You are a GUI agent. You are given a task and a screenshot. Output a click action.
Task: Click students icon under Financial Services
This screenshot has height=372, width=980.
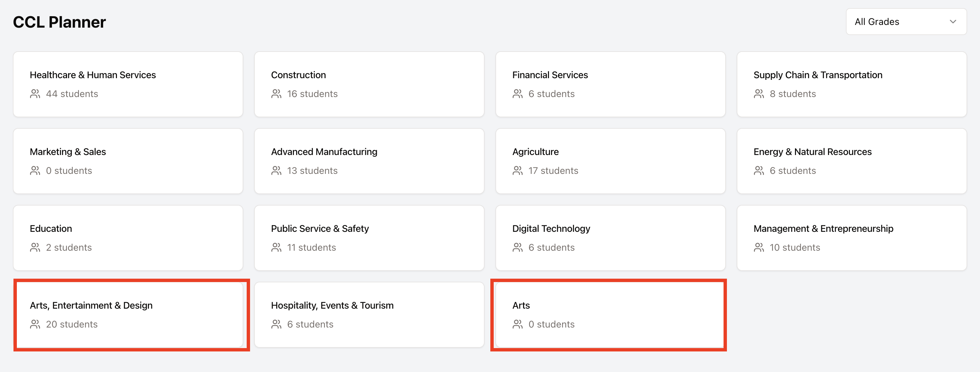[517, 94]
